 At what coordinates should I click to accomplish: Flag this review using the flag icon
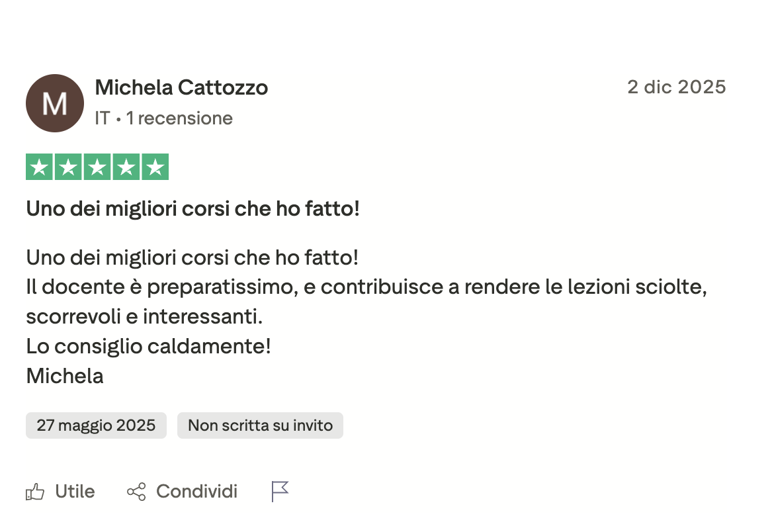tap(280, 492)
